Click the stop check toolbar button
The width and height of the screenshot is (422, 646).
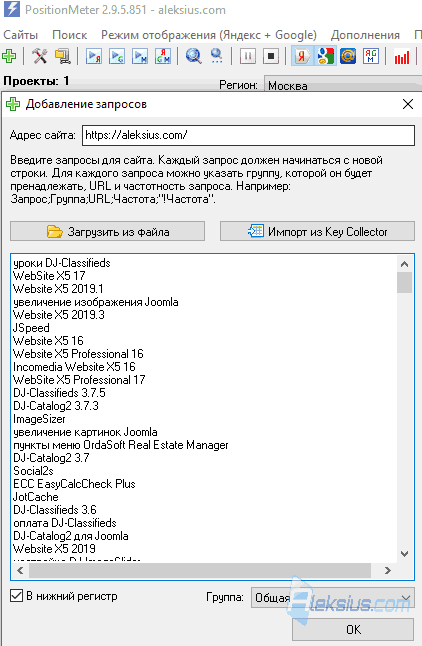tap(271, 56)
